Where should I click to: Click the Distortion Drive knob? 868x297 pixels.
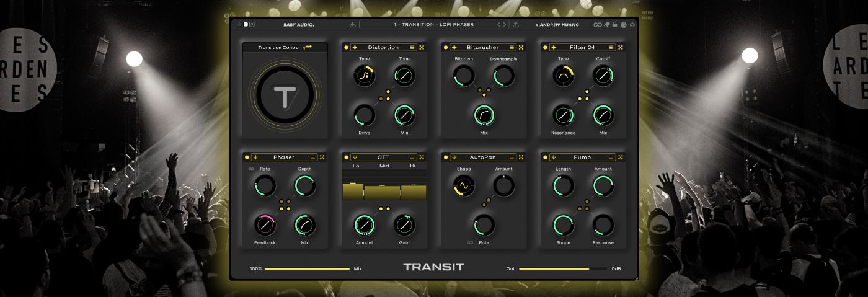click(x=365, y=115)
